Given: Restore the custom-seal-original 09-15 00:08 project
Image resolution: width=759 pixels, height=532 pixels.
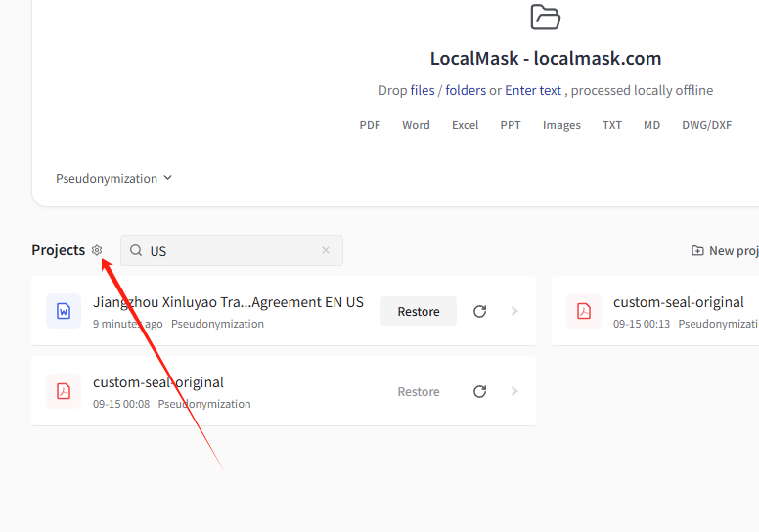Looking at the screenshot, I should click(419, 391).
